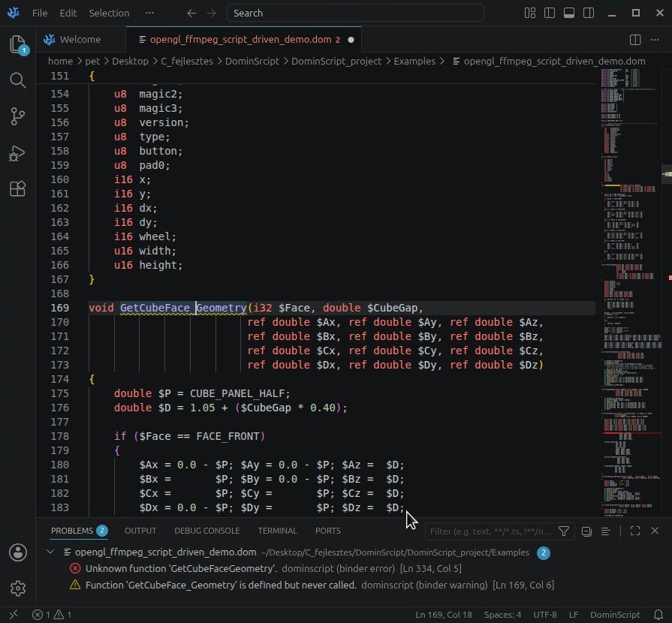The height and width of the screenshot is (623, 672).
Task: Change the LF end of line sequence
Action: point(574,615)
